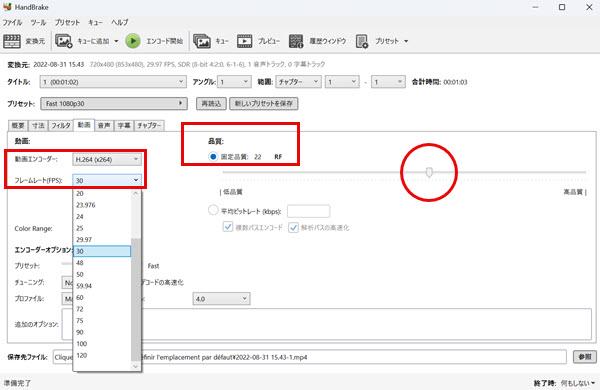This screenshot has width=600, height=390.
Task: Open the ツール menu
Action: pos(38,22)
